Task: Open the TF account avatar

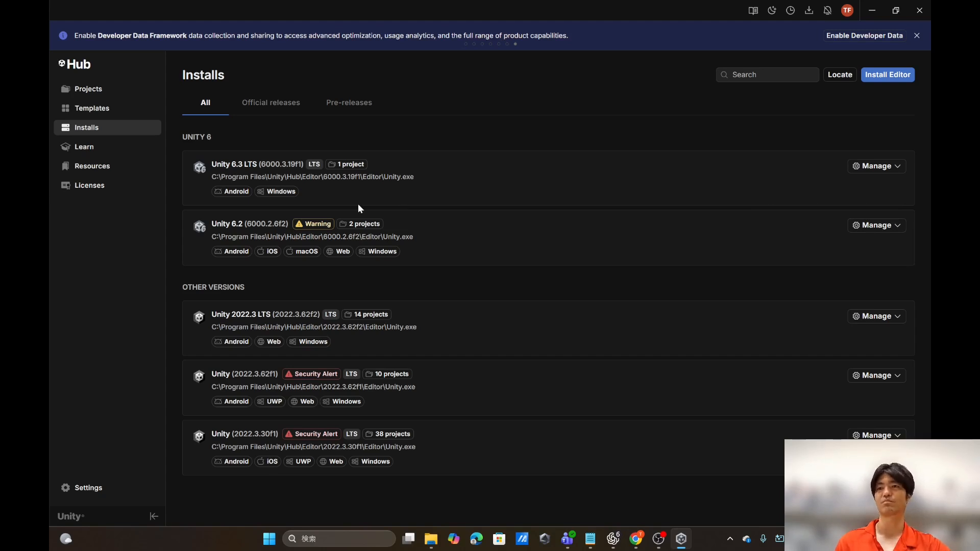Action: (x=847, y=10)
